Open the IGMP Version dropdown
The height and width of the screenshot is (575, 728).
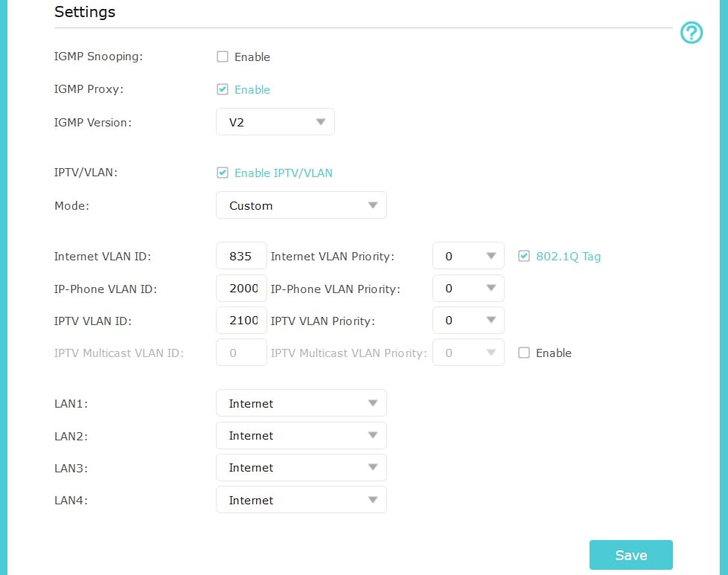click(275, 121)
